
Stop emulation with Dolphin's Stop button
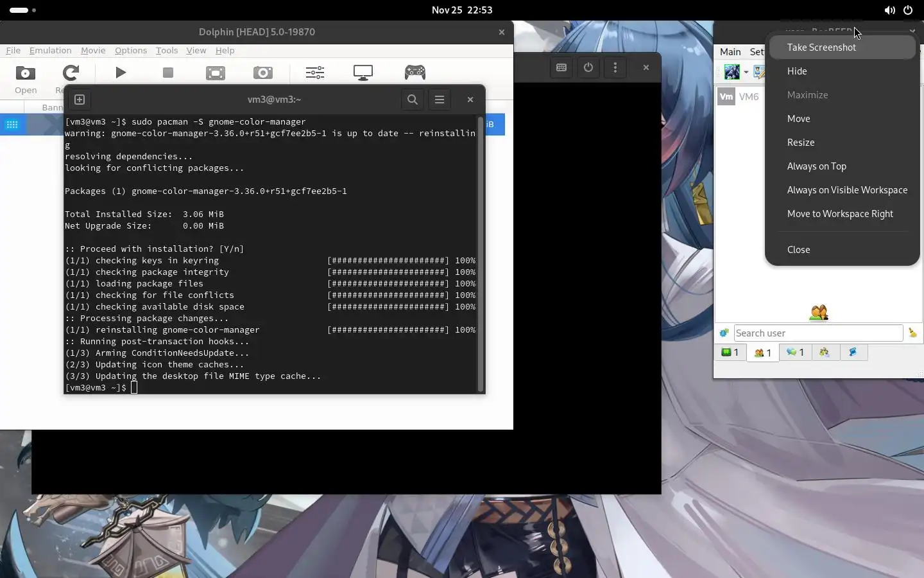click(168, 73)
